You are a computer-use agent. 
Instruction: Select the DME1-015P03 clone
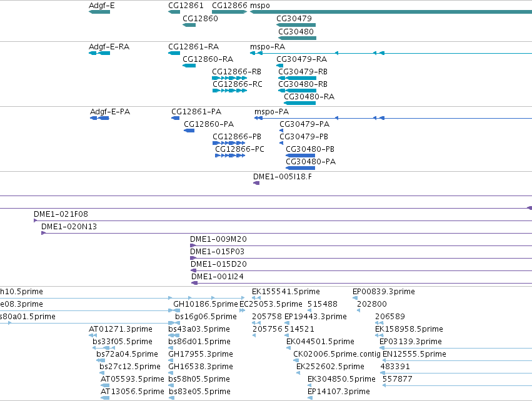click(x=361, y=258)
